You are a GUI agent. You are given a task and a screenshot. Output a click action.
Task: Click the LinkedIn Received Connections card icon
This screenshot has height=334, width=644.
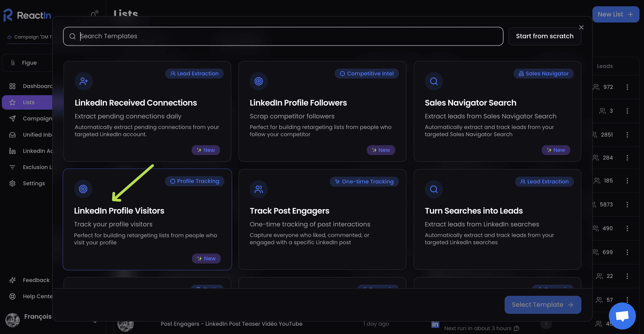(84, 81)
